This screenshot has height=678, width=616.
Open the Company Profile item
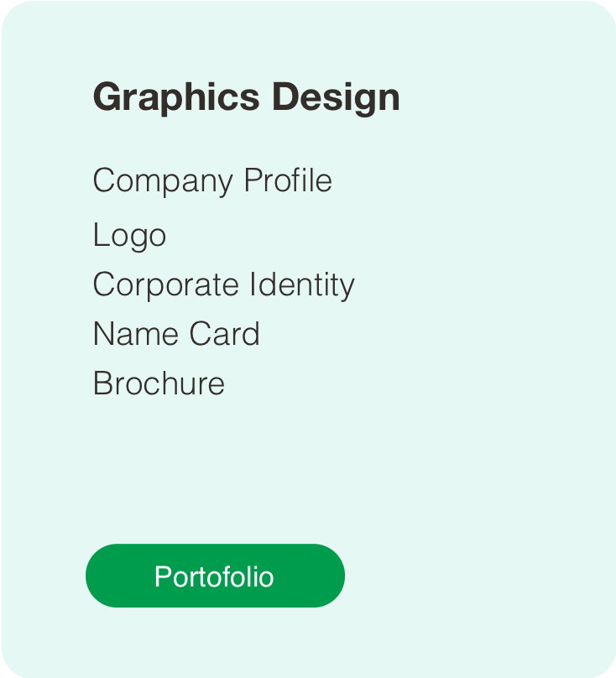click(x=212, y=180)
